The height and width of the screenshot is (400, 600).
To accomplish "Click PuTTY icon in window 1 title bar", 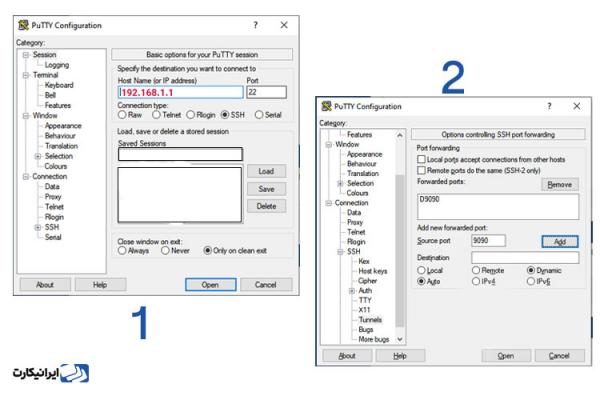I will pos(23,25).
